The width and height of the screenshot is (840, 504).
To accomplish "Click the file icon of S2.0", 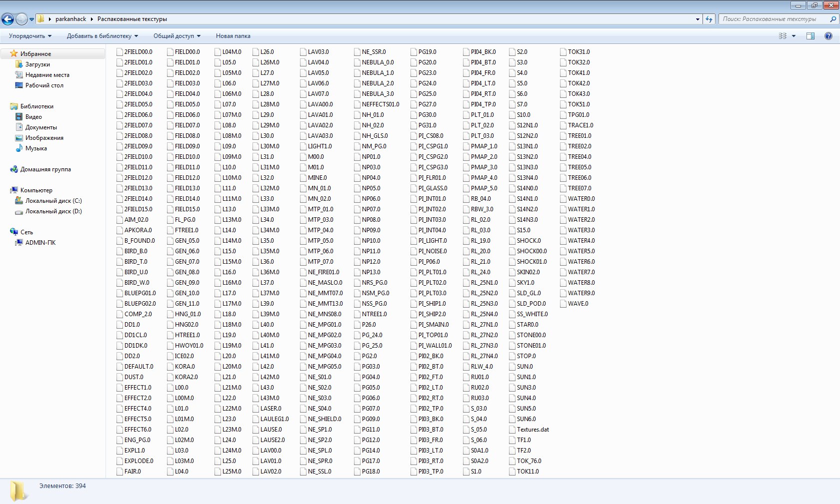I will click(x=512, y=52).
